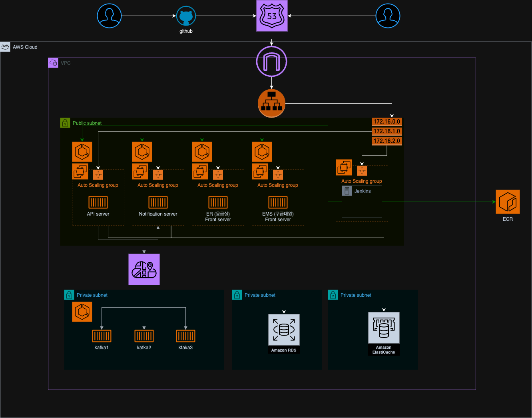Click the Route 53 shield icon
This screenshot has width=532, height=418.
pyautogui.click(x=272, y=16)
